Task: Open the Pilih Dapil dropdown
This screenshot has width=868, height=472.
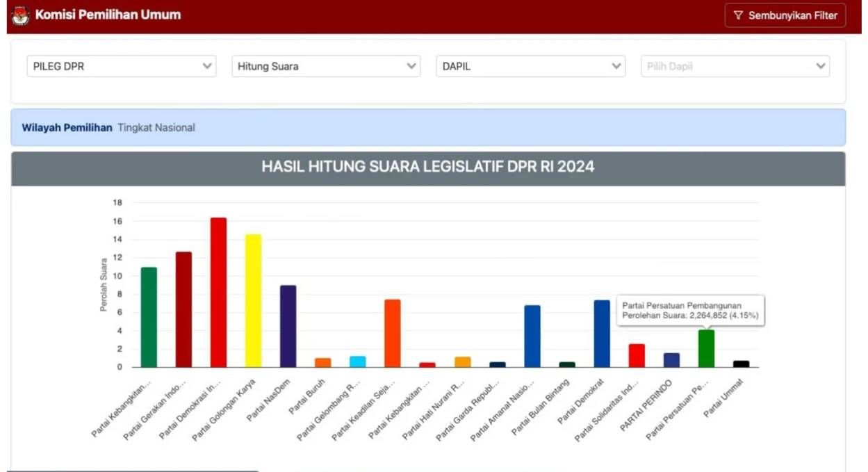Action: (735, 66)
